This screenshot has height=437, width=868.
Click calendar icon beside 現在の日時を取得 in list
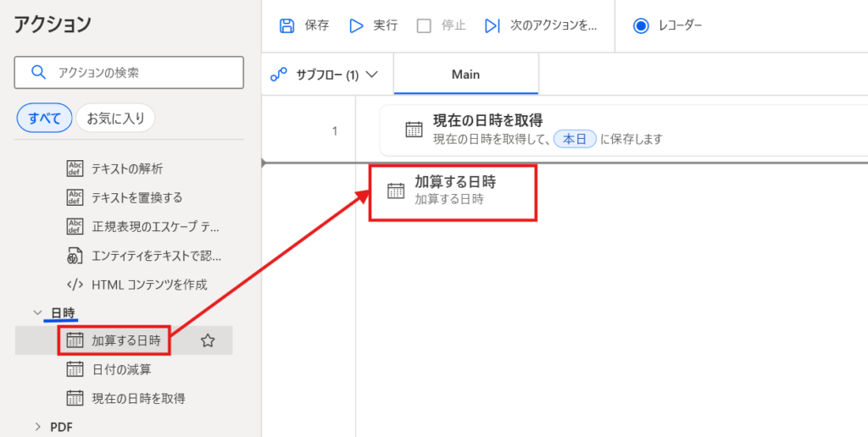pyautogui.click(x=75, y=398)
